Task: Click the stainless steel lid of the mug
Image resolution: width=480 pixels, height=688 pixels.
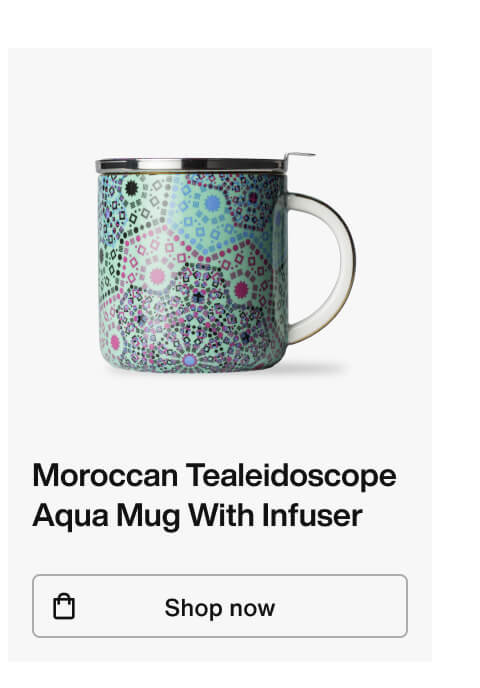Action: [190, 165]
